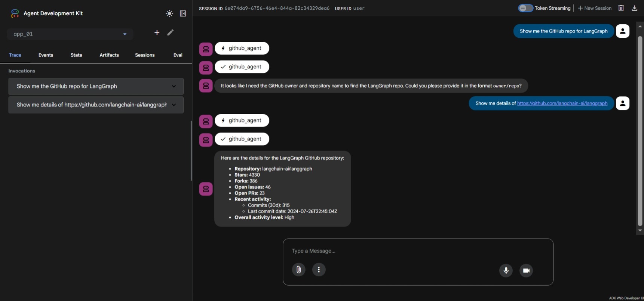The height and width of the screenshot is (301, 644).
Task: Click the paperclip attach file icon
Action: point(298,270)
